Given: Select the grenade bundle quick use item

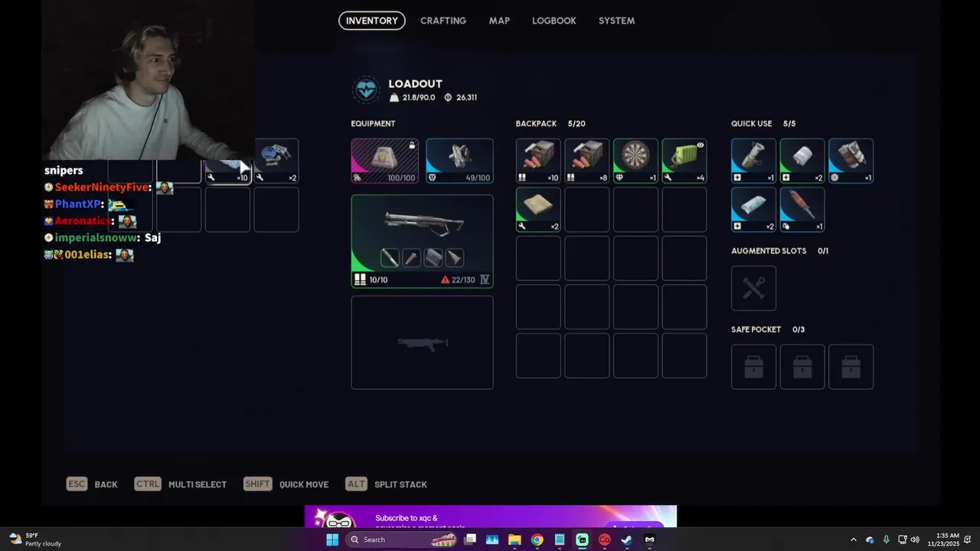Looking at the screenshot, I should pos(851,161).
